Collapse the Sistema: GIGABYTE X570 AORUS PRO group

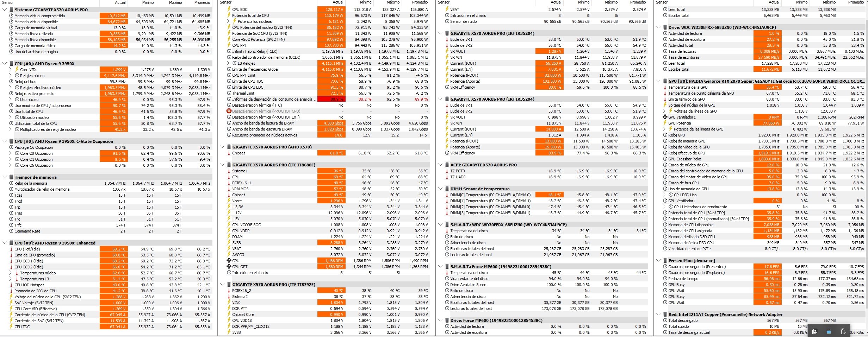(x=5, y=10)
